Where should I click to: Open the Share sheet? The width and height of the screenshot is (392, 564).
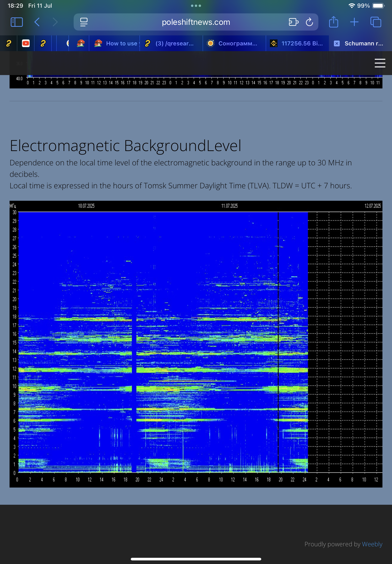click(x=333, y=22)
